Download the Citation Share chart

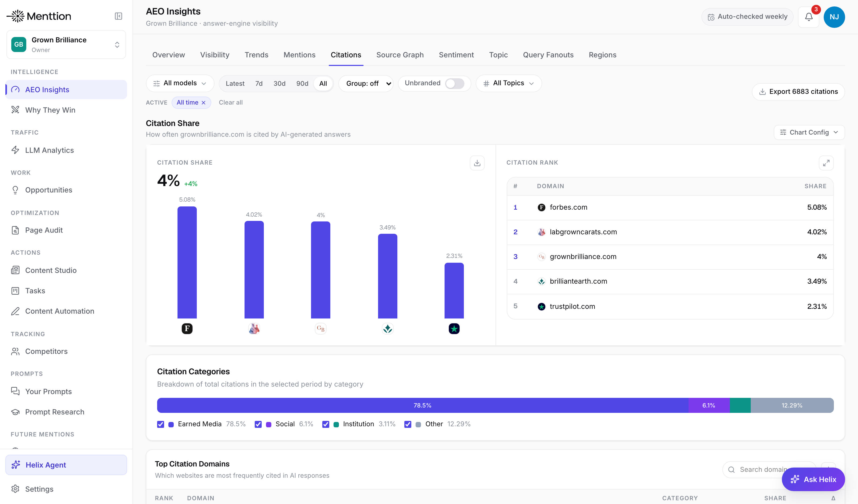pyautogui.click(x=477, y=163)
